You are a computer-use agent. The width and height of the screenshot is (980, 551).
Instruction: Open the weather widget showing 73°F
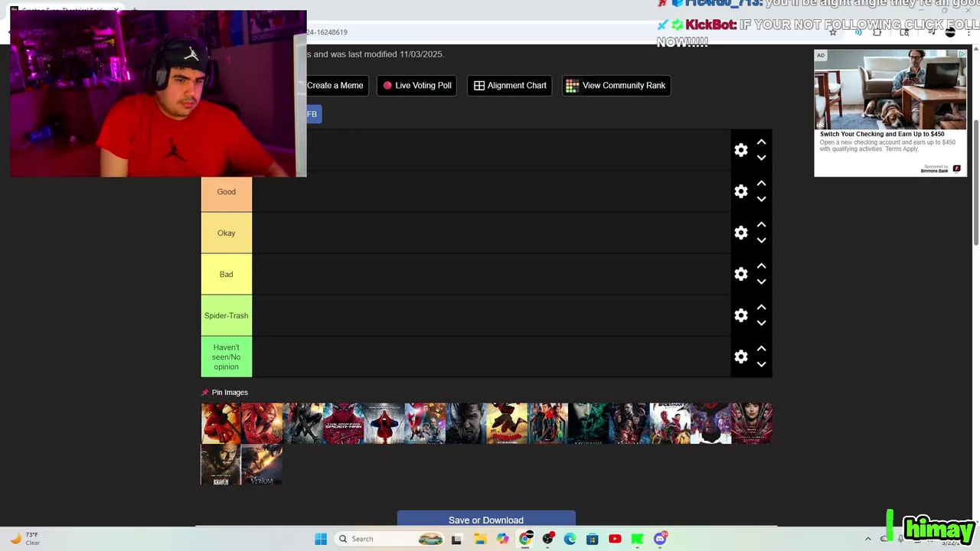tap(25, 539)
